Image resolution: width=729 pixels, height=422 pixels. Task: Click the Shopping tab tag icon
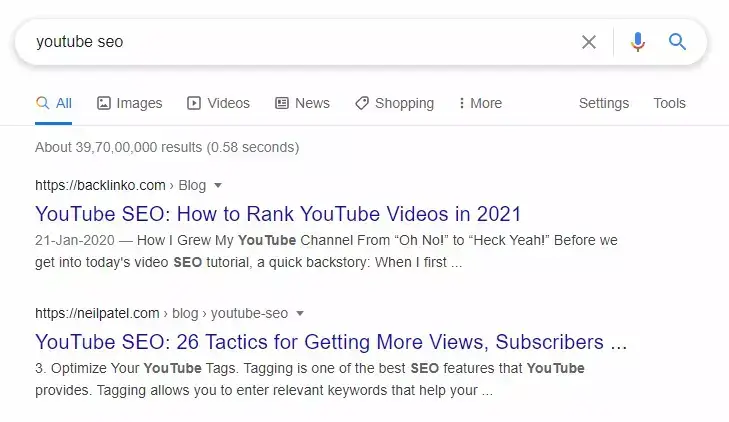click(x=362, y=103)
